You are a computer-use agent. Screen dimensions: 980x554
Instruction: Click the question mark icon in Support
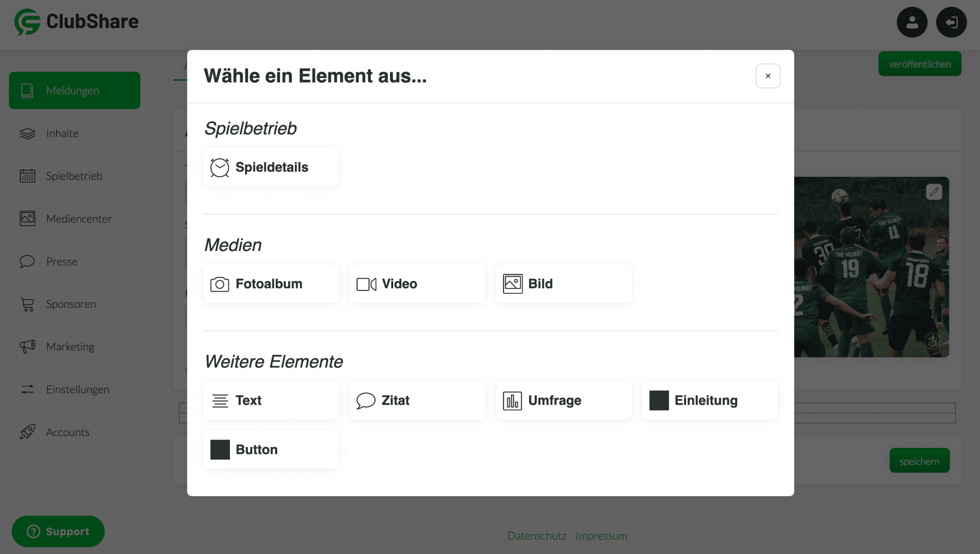tap(34, 531)
